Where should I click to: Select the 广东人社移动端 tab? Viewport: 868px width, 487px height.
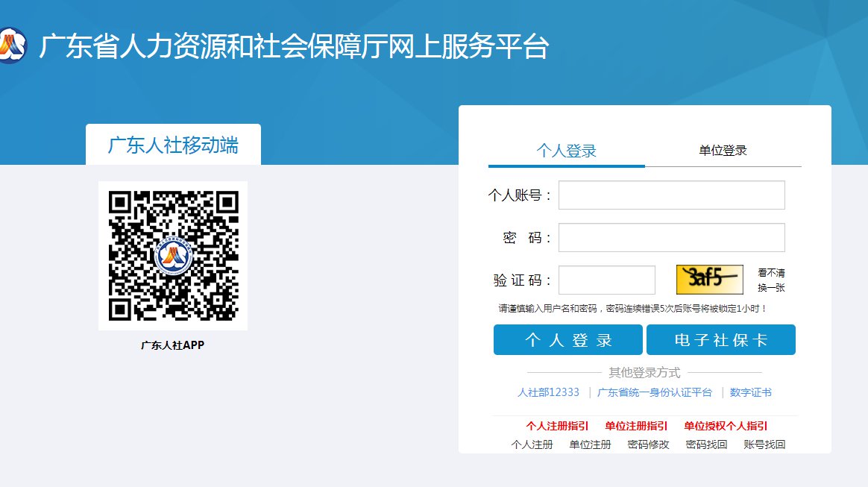point(173,145)
